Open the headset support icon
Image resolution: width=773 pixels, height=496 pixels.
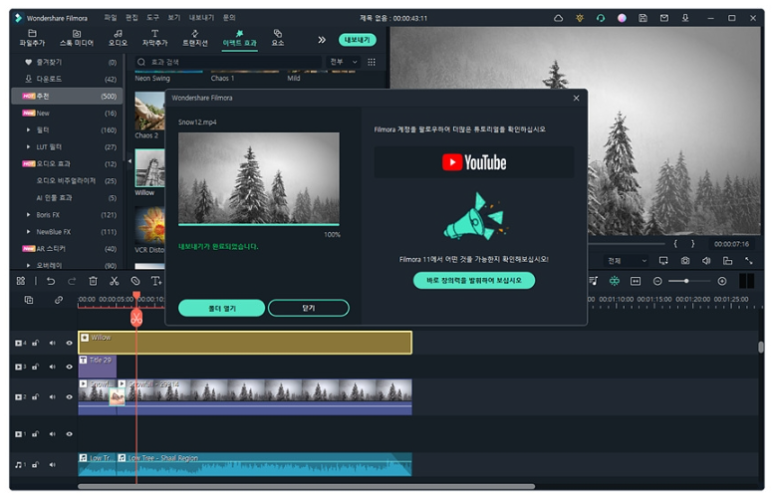(600, 18)
